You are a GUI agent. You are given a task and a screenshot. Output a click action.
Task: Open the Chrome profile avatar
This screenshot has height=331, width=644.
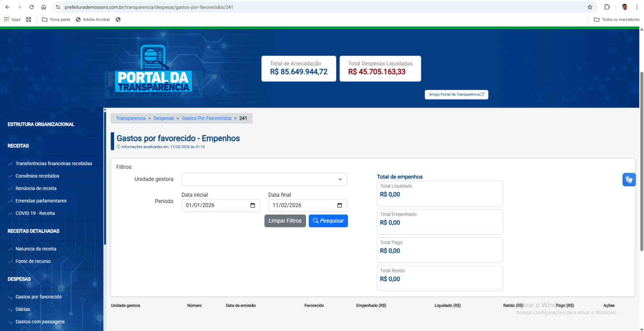point(624,7)
